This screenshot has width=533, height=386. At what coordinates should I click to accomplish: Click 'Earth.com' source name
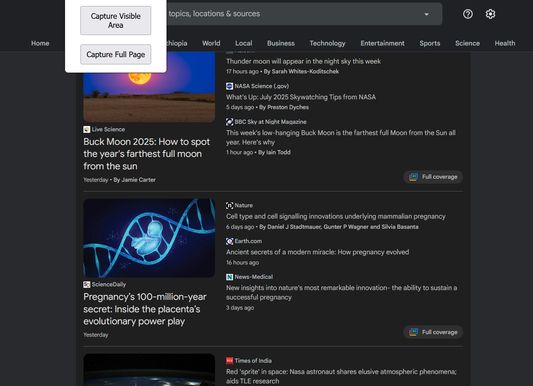tap(248, 241)
